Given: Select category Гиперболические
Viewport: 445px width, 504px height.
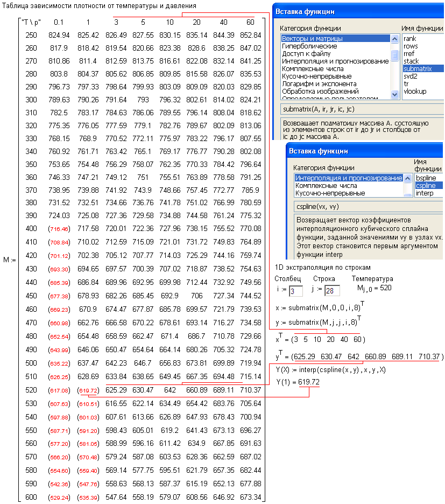Looking at the screenshot, I should 309,46.
